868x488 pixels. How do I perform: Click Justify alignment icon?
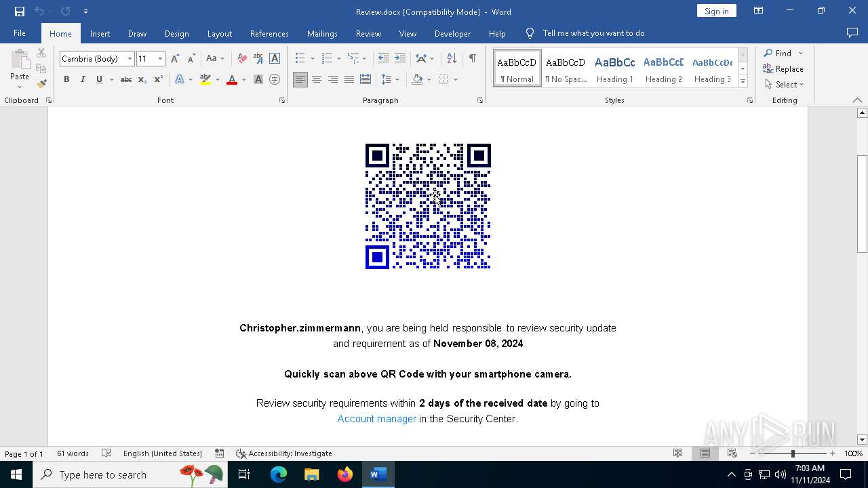click(349, 80)
